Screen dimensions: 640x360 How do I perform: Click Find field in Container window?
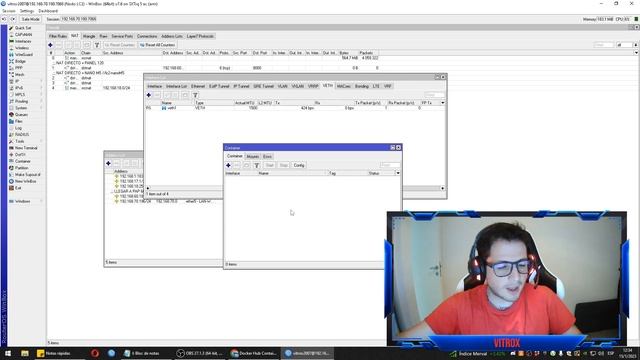click(390, 165)
